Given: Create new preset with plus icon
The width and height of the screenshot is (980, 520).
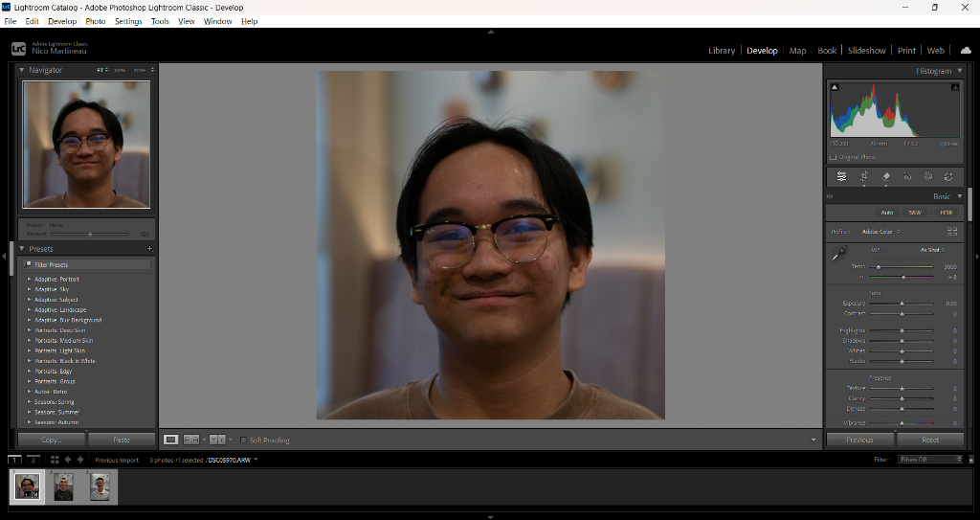Looking at the screenshot, I should pos(149,249).
